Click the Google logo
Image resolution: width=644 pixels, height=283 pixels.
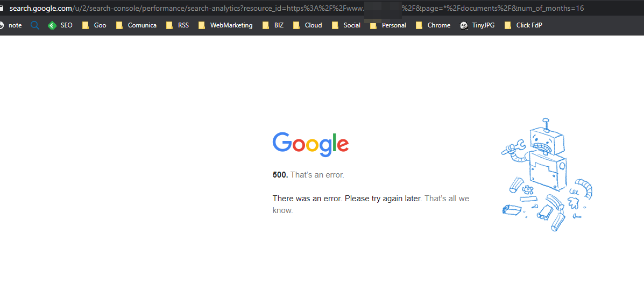tap(310, 144)
